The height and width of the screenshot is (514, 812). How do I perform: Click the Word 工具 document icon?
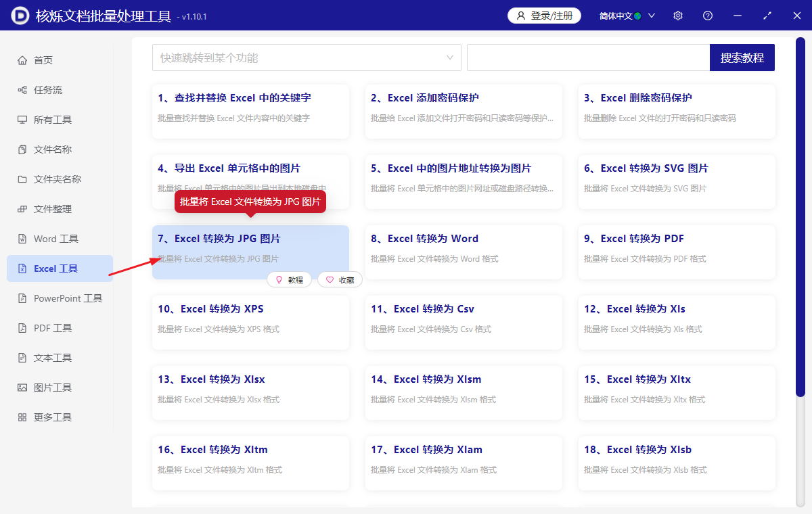click(x=22, y=239)
